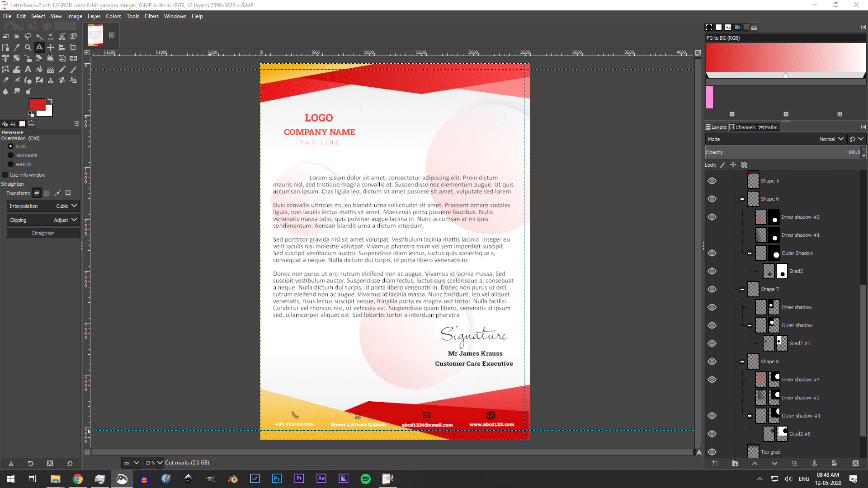
Task: Activate the Text tool in the toolbox
Action: point(28,69)
